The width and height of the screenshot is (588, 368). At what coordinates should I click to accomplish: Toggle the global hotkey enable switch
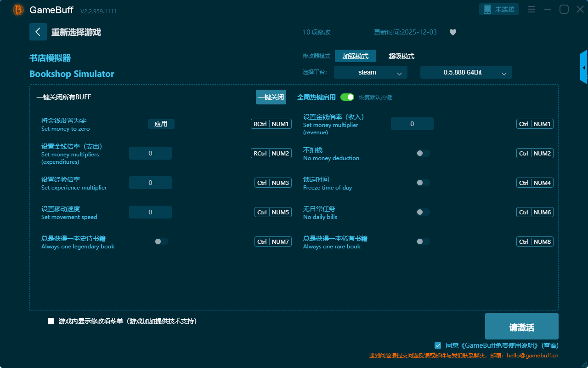tap(347, 97)
